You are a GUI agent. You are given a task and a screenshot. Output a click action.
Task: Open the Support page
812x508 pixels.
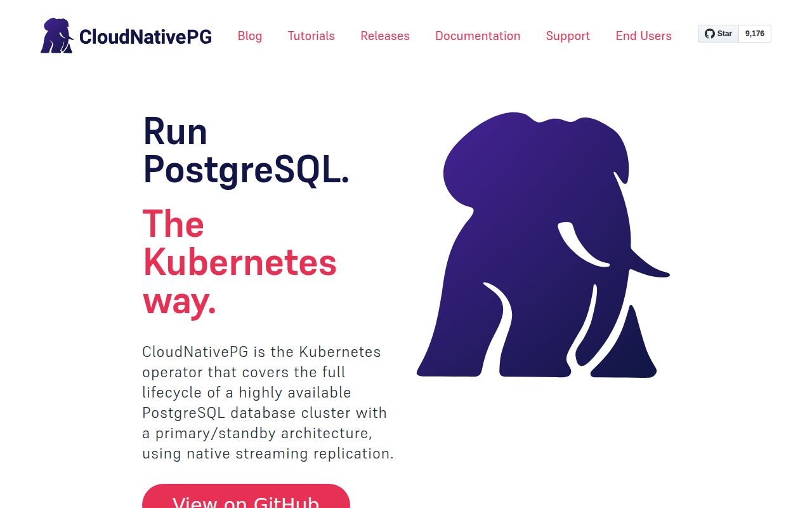(568, 36)
